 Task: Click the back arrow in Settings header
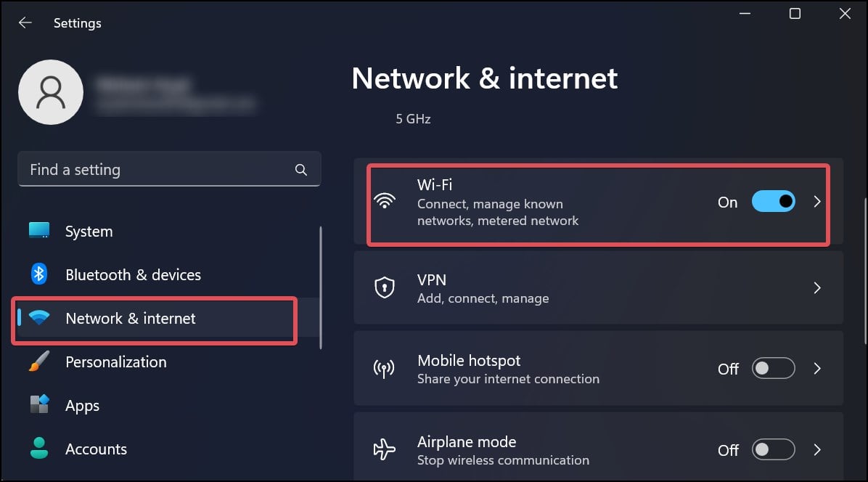pos(25,23)
